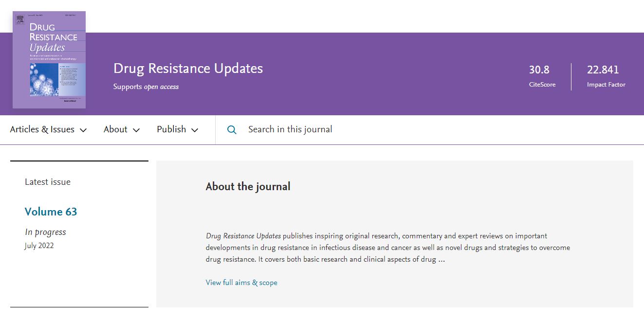Open the Publish menu label
This screenshot has height=321, width=644.
[171, 129]
